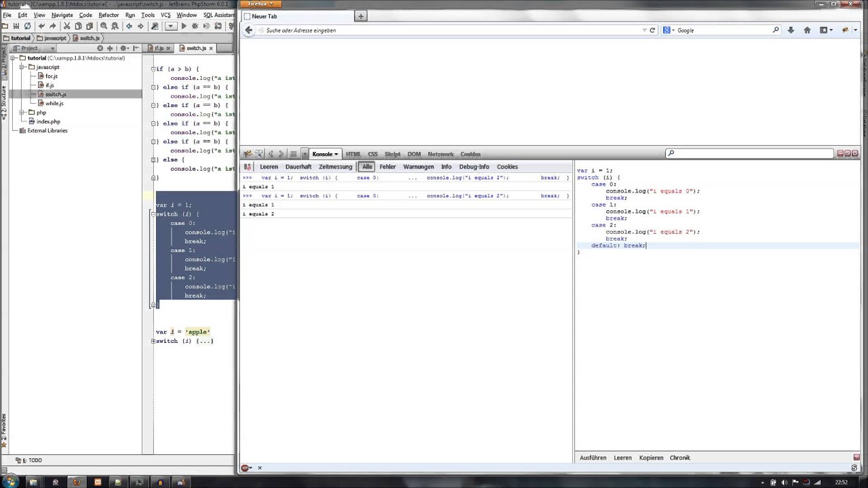Image resolution: width=868 pixels, height=488 pixels.
Task: Click Ausführen to run Firebug command
Action: [x=593, y=457]
